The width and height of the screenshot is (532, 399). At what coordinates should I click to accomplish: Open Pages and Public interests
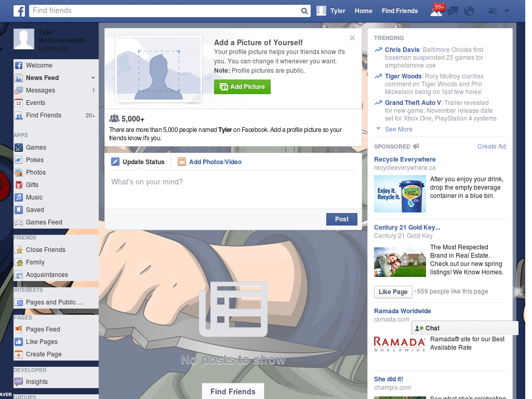pos(56,302)
